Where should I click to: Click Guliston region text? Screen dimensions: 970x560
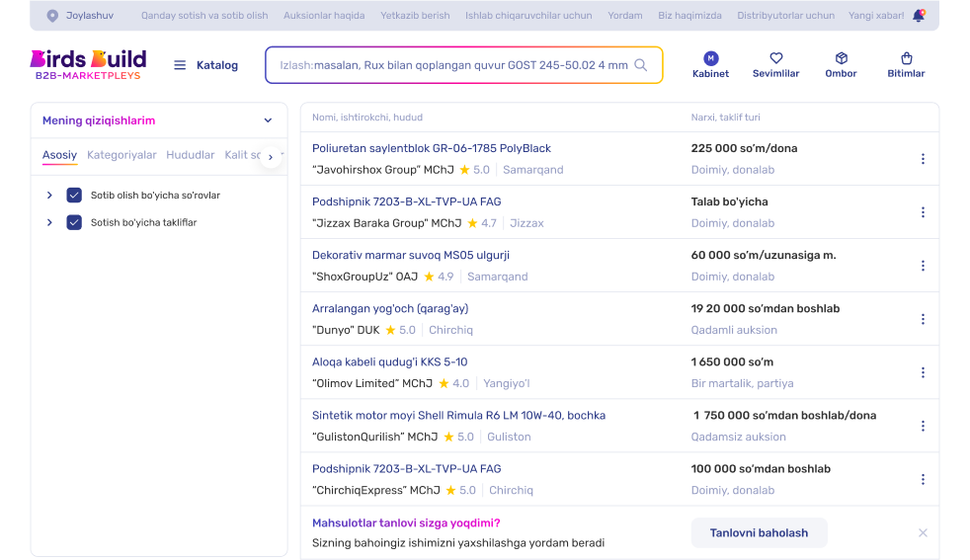509,437
